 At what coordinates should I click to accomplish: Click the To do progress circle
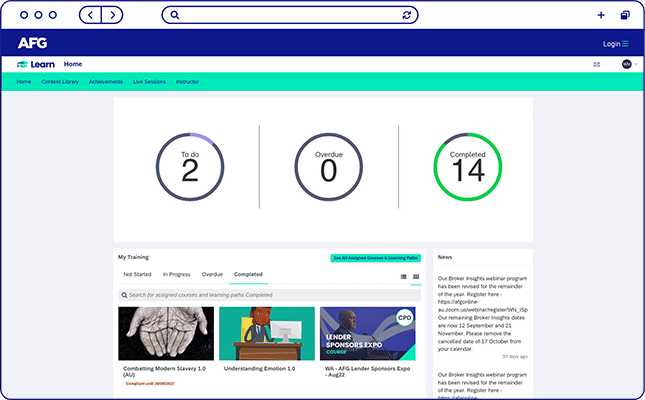190,167
